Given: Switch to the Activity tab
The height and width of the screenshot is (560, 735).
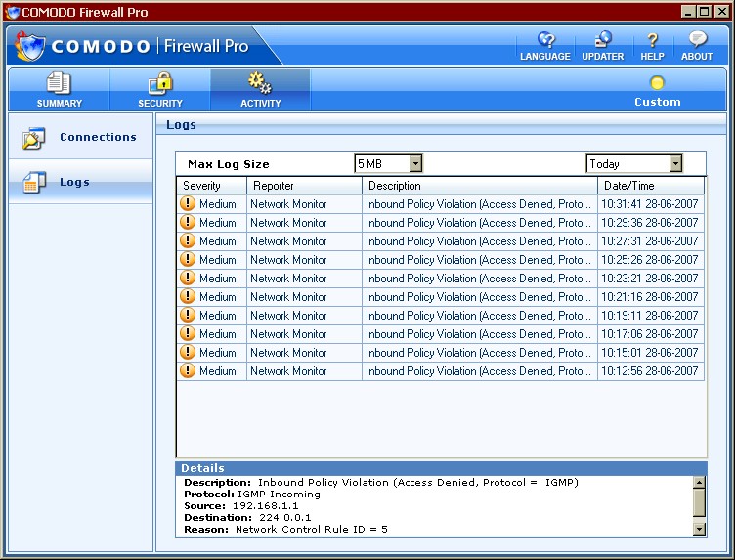Looking at the screenshot, I should tap(260, 90).
